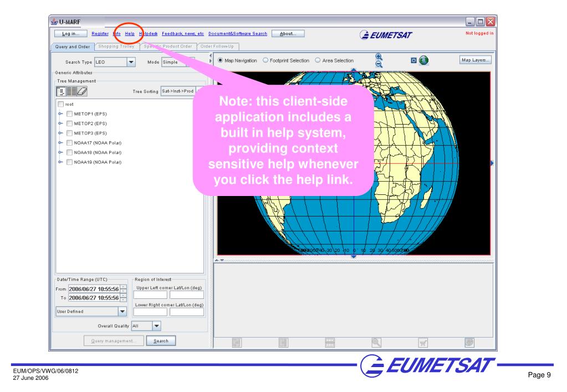
Task: Click the table grid icon in the results bottom toolbar
Action: [x=330, y=343]
